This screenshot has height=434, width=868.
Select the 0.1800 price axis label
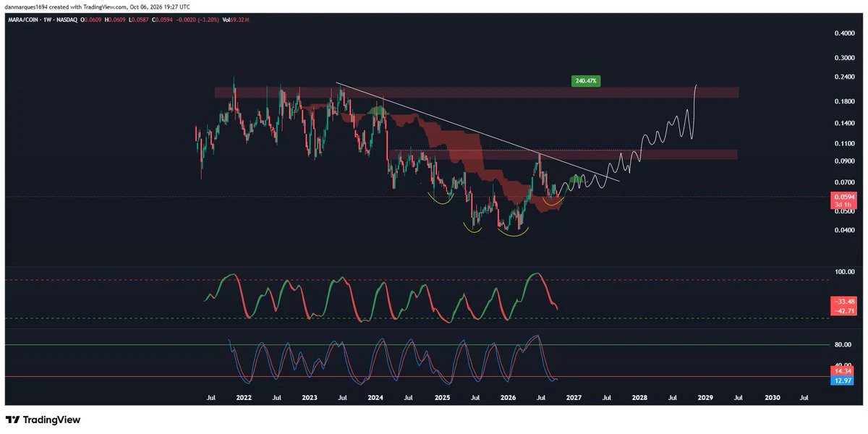(x=843, y=102)
